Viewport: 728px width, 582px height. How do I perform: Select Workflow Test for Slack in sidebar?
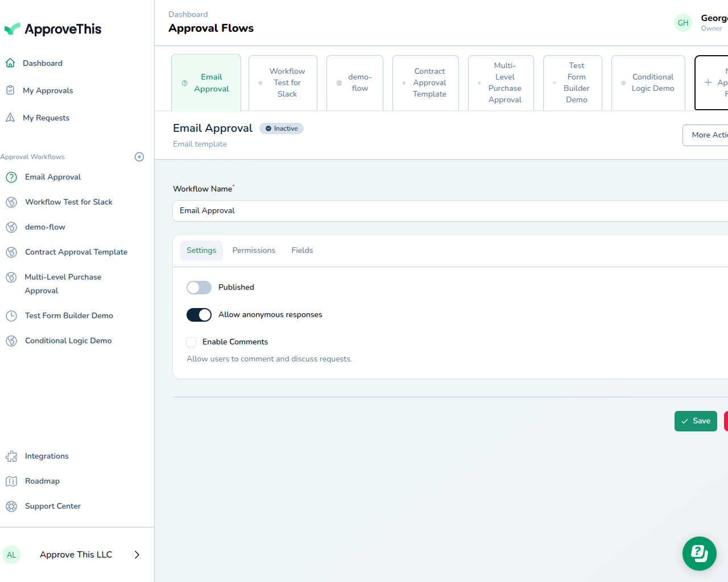coord(69,202)
